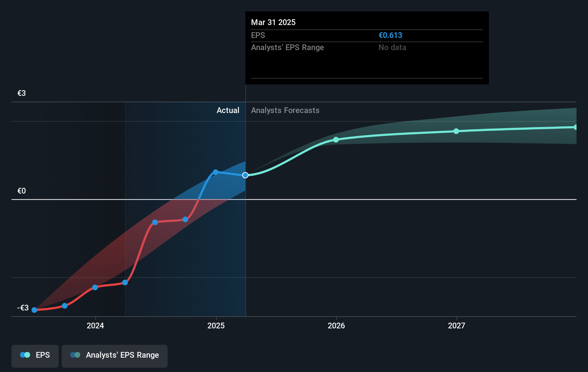Select the Mar 31 2025 EPS data point

coord(245,175)
